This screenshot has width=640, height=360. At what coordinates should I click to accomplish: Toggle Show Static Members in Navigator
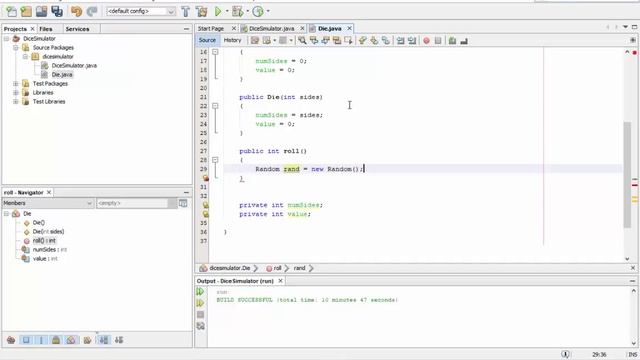coord(41,340)
